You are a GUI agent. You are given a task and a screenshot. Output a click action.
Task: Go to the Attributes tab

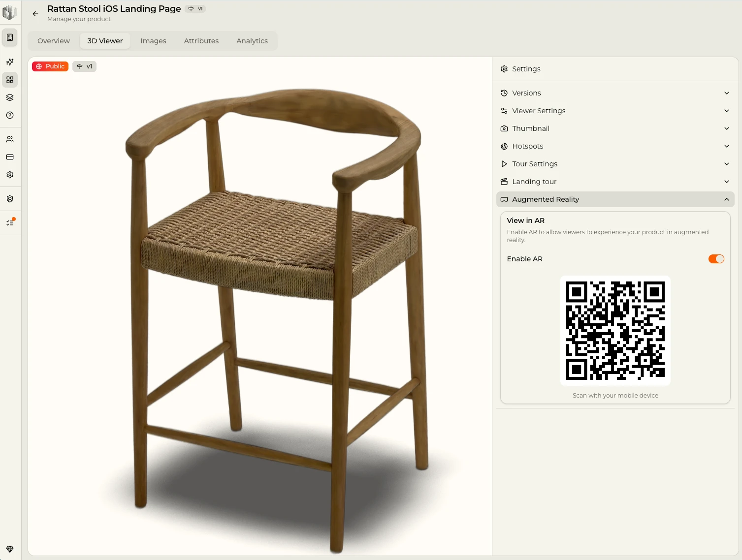point(201,41)
